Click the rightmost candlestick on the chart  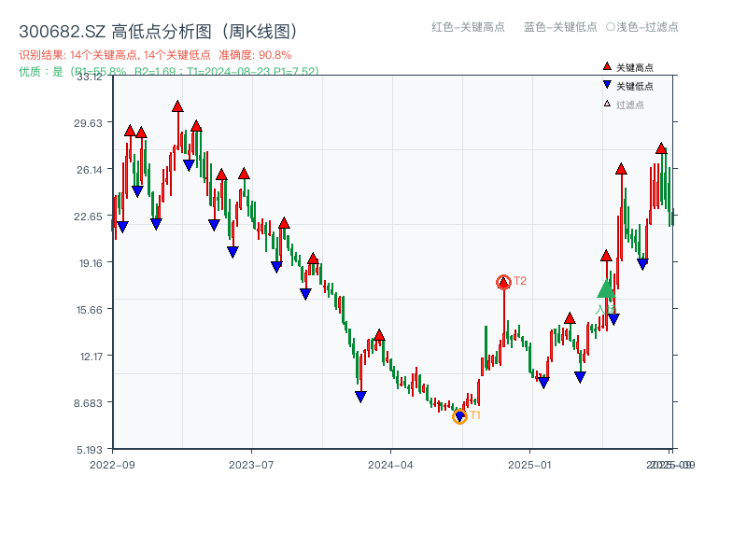pos(671,215)
